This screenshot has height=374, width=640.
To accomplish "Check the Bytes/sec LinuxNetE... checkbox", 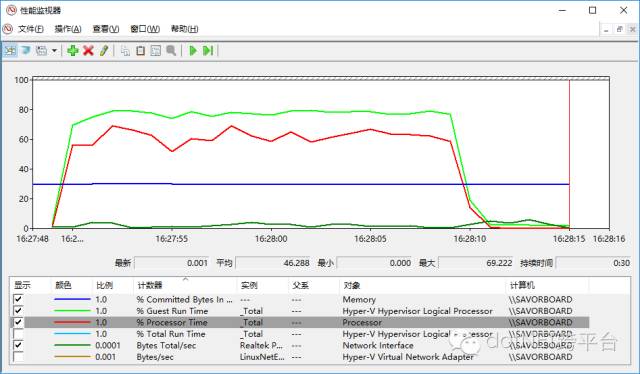I will tap(18, 356).
